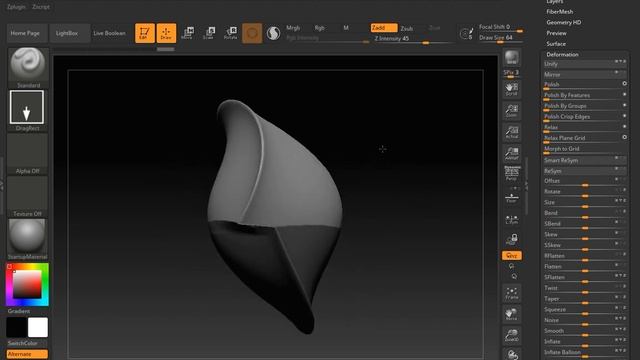
Task: Set view to Actual size icon
Action: (511, 133)
